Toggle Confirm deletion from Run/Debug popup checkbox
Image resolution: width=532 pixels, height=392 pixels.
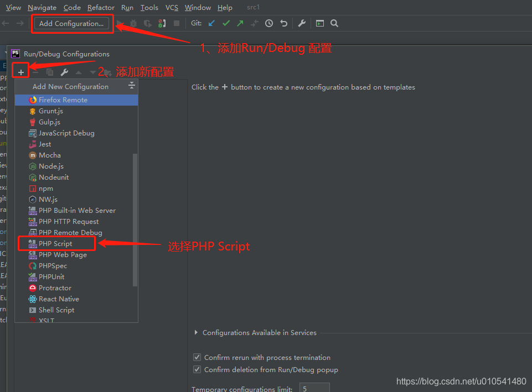point(197,370)
